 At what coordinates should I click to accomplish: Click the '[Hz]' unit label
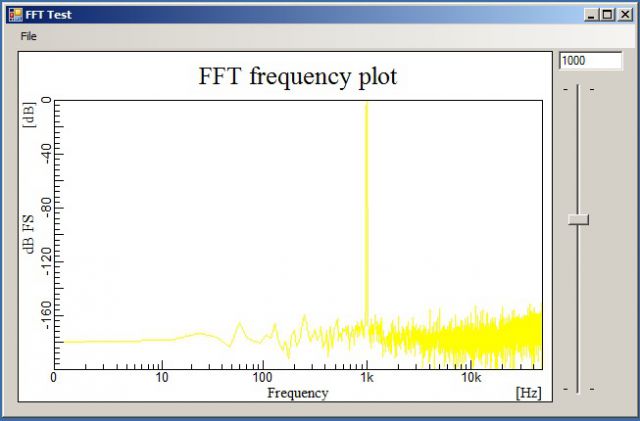pos(529,393)
